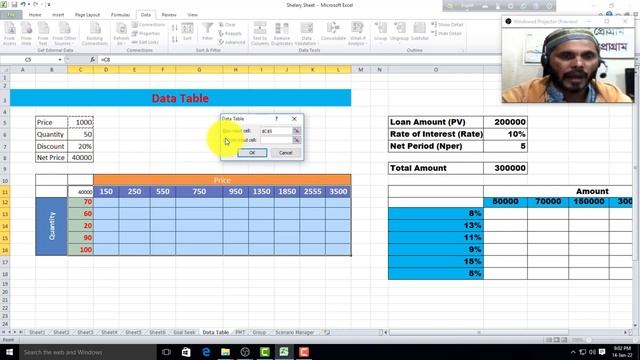Click the Connections button in ribbon
Image resolution: width=640 pixels, height=360 pixels.
tap(149, 24)
